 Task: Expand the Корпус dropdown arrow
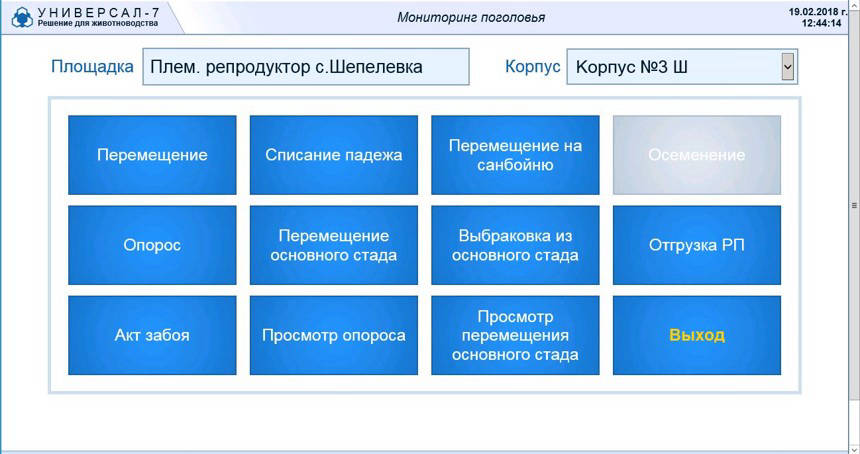pos(788,67)
